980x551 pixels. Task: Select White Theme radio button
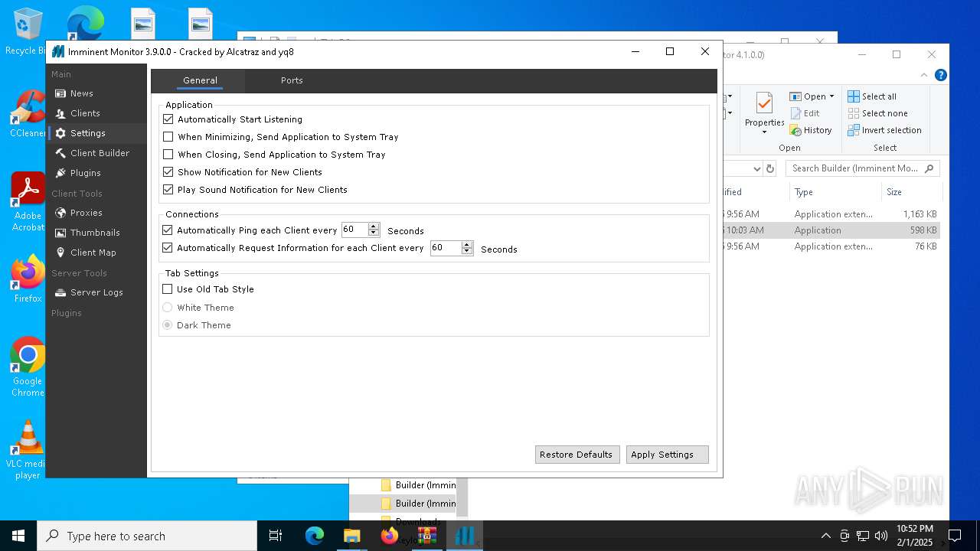coord(167,308)
